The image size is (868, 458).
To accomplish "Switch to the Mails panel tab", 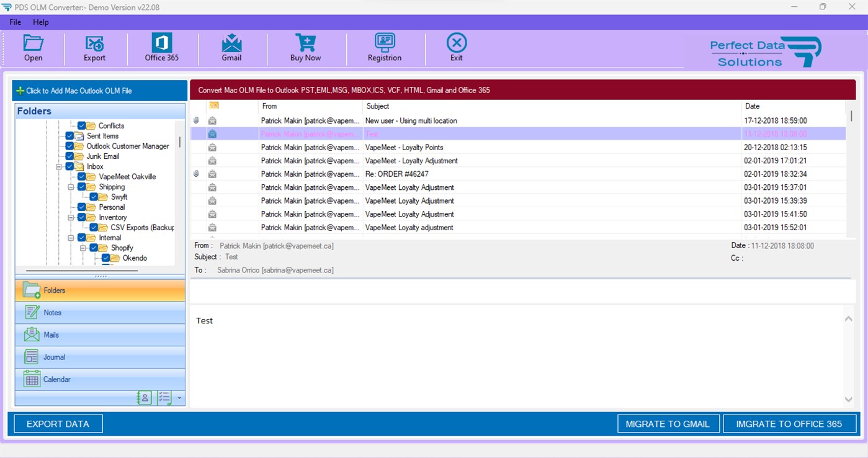I will click(99, 335).
